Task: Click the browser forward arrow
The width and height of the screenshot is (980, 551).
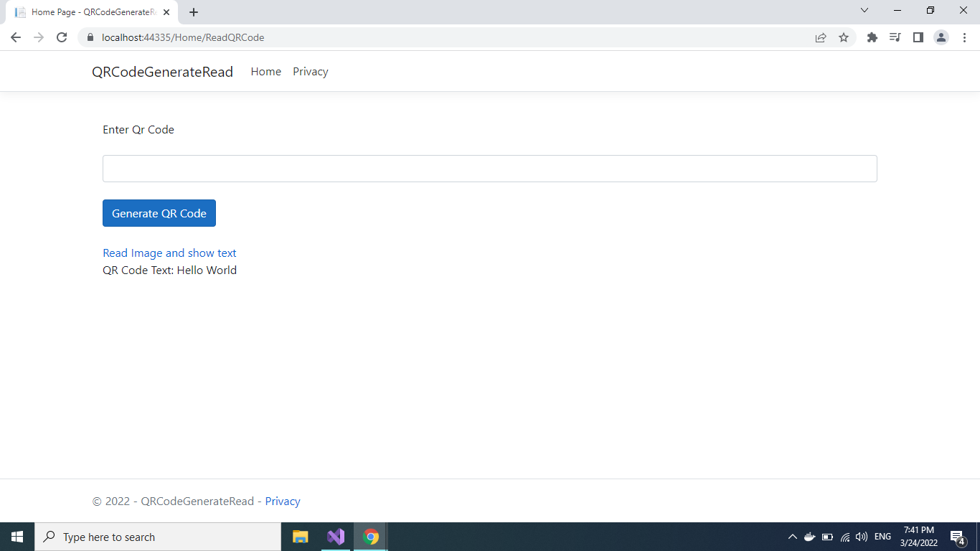Action: [x=39, y=37]
